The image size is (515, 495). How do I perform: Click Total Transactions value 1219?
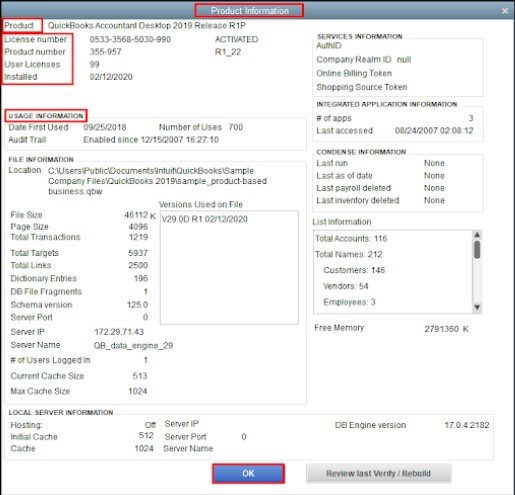tap(138, 237)
